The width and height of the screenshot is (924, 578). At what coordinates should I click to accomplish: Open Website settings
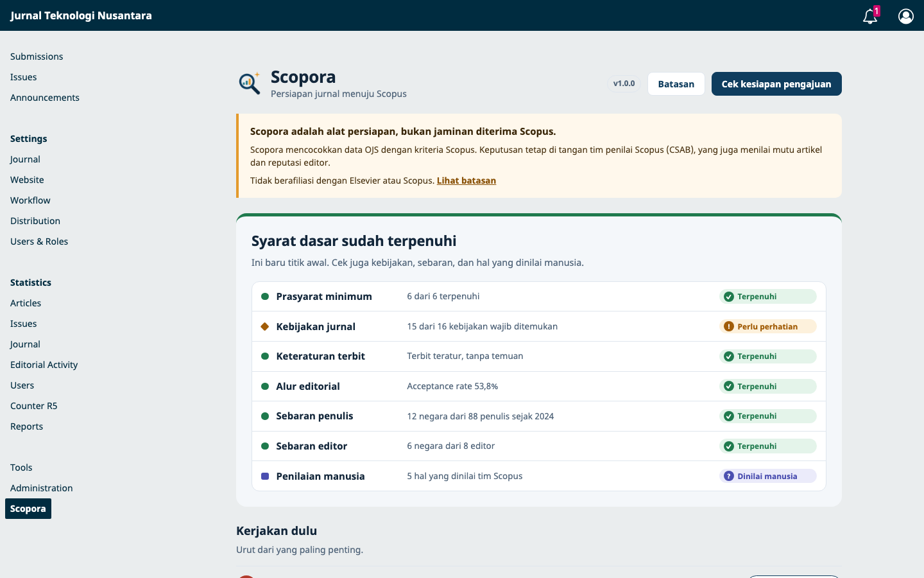point(27,180)
